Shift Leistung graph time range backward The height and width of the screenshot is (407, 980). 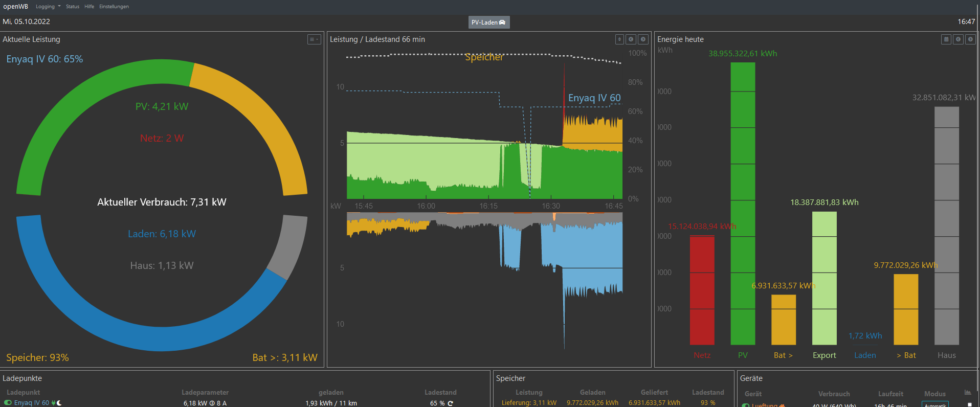(x=631, y=39)
